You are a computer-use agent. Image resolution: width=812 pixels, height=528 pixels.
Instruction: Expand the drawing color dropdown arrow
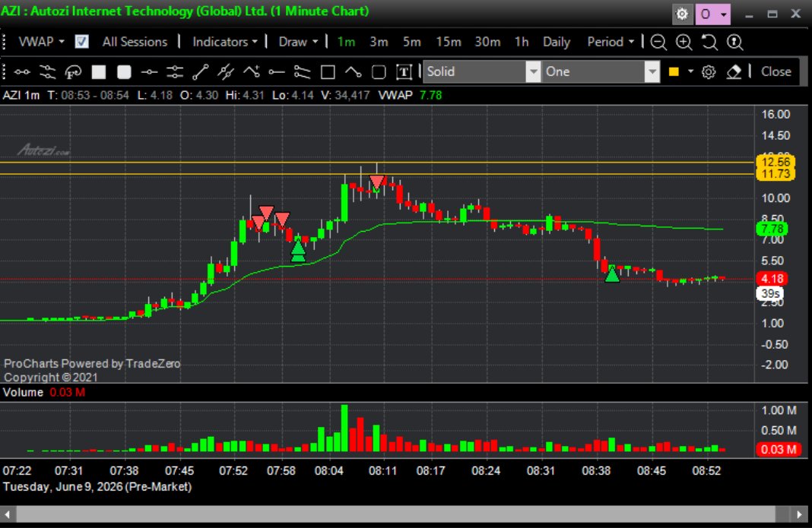coord(690,72)
